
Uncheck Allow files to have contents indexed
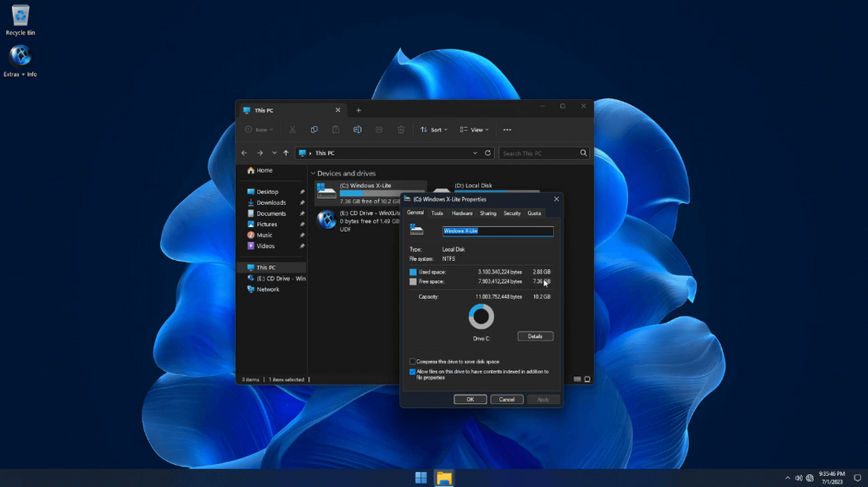click(413, 372)
